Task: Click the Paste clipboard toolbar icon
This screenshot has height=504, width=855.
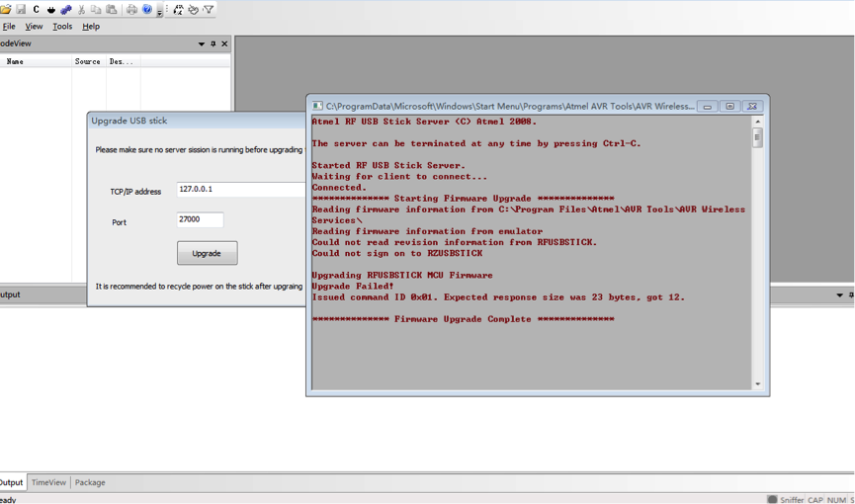Action: coord(111,10)
